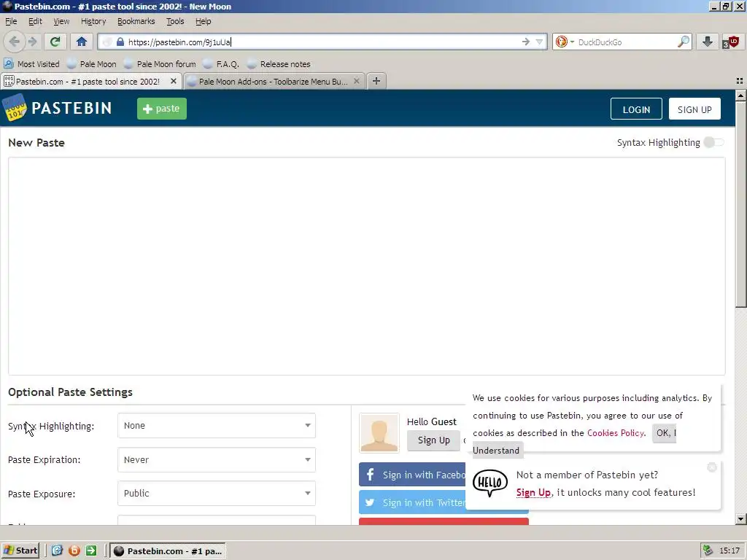Go back with the Back arrow button
This screenshot has width=747, height=560.
[x=15, y=42]
